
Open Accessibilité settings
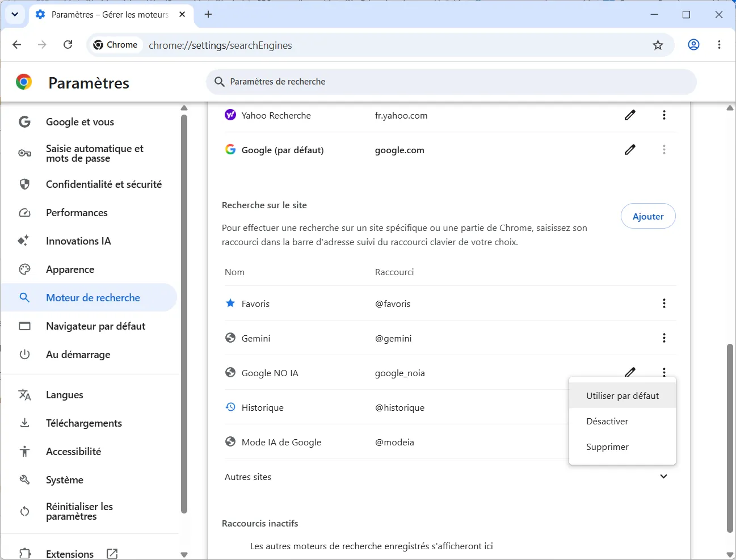pyautogui.click(x=73, y=452)
